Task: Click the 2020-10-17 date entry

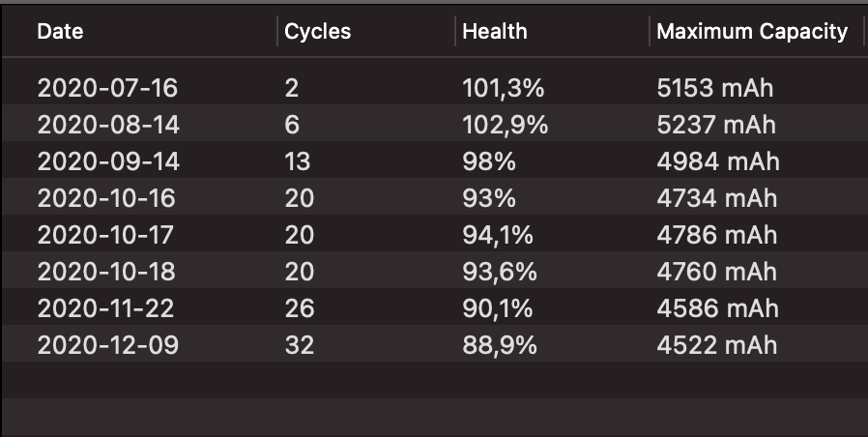Action: click(x=107, y=235)
